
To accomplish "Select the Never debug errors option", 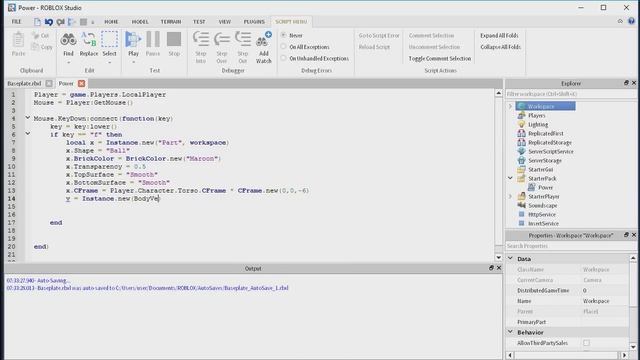I will pos(283,36).
